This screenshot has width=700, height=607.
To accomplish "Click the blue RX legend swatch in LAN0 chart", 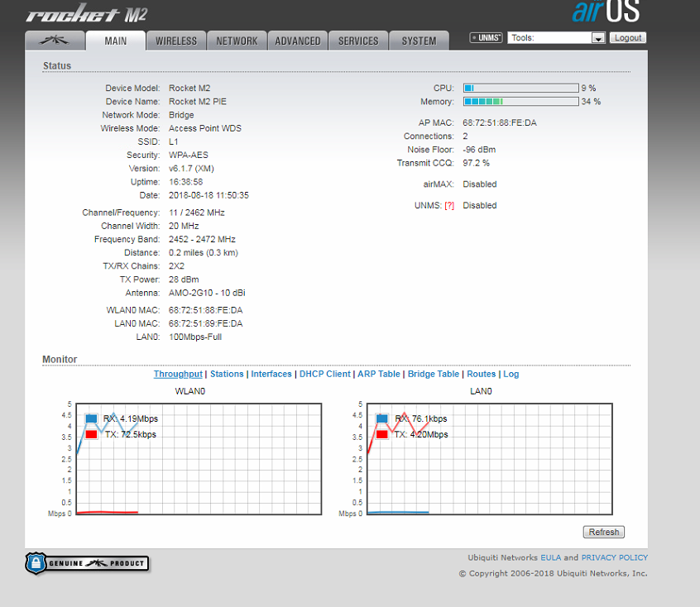I will (x=381, y=418).
